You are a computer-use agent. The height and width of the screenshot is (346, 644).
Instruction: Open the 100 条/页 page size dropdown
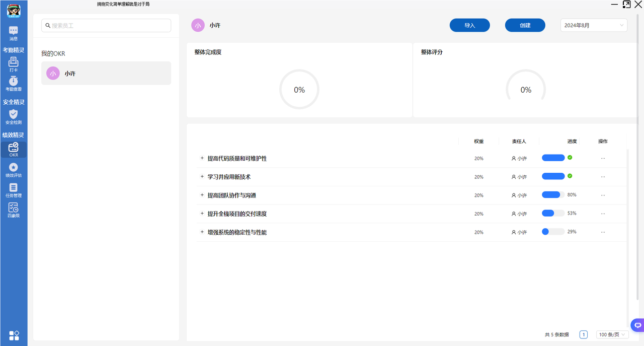pyautogui.click(x=612, y=334)
